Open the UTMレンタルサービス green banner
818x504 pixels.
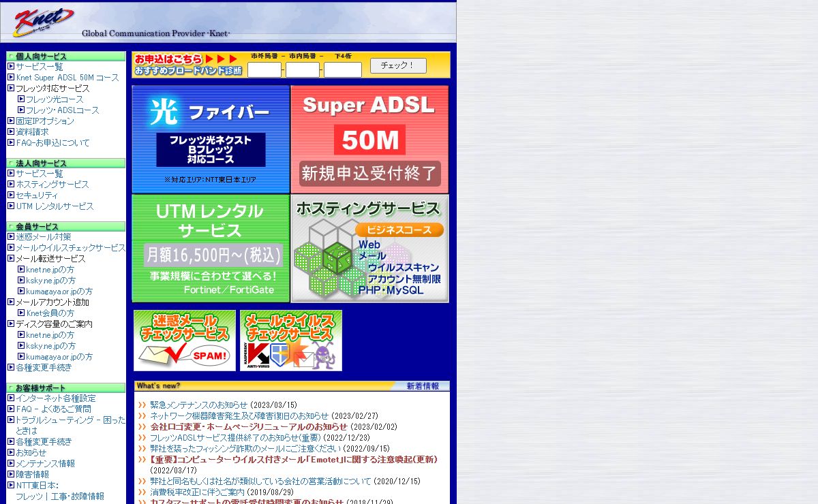[x=211, y=249]
